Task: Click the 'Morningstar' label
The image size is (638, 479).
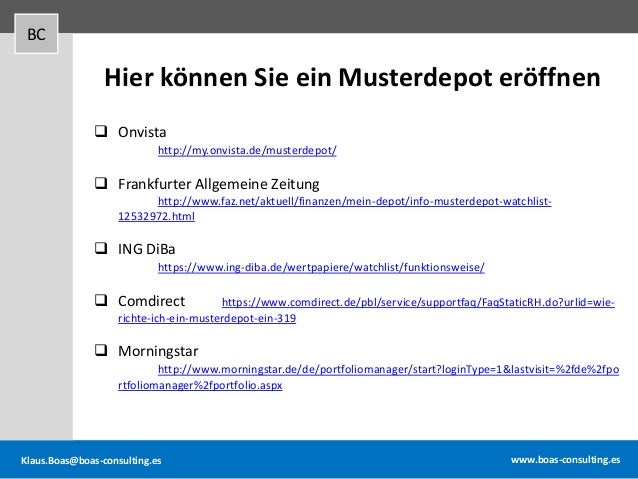Action: pos(158,351)
